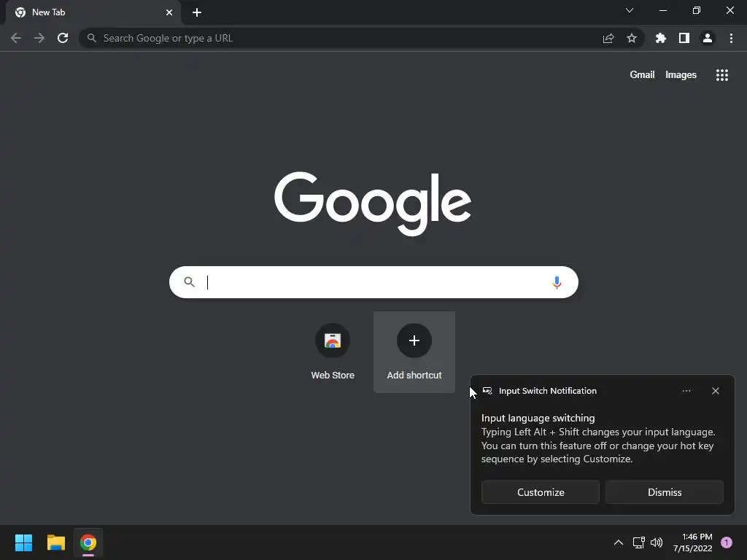
Task: Share this page icon in address bar
Action: [x=608, y=39]
